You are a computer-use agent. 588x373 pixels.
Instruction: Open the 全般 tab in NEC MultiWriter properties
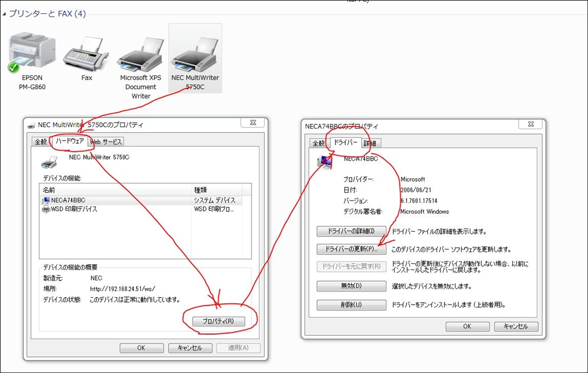tap(41, 142)
